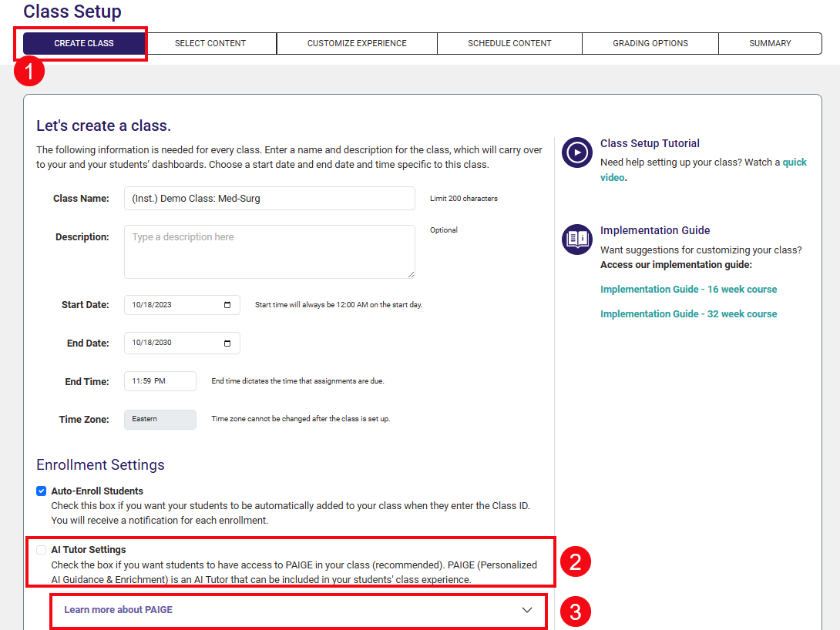Viewport: 840px width, 630px height.
Task: Click the Class Name input field
Action: [x=270, y=199]
